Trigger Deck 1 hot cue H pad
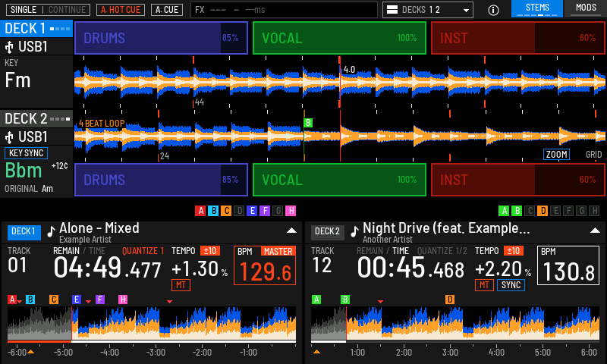Image resolution: width=607 pixels, height=364 pixels. click(x=291, y=211)
